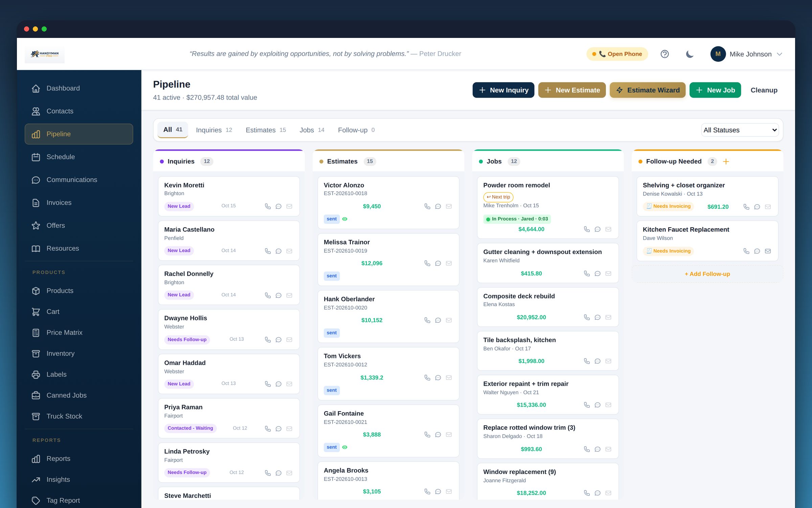Envelope icon on Kitchen Faucet Replacement card
Viewport: 812px width, 508px height.
[x=768, y=251]
